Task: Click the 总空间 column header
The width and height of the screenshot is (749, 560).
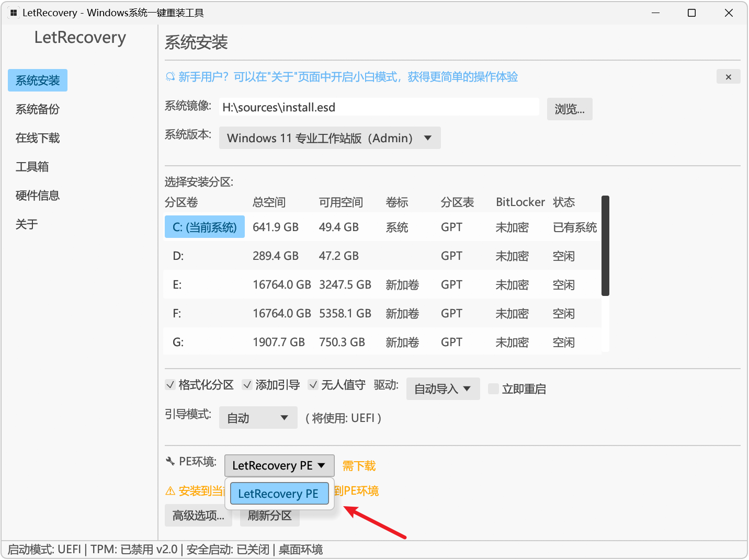Action: (x=269, y=202)
